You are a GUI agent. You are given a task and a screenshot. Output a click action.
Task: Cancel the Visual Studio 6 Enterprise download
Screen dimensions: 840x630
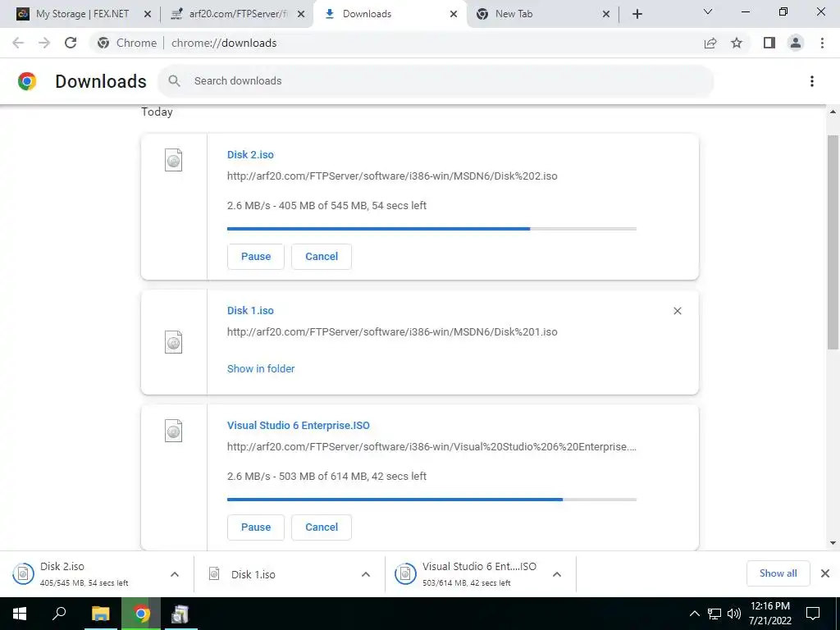point(322,527)
